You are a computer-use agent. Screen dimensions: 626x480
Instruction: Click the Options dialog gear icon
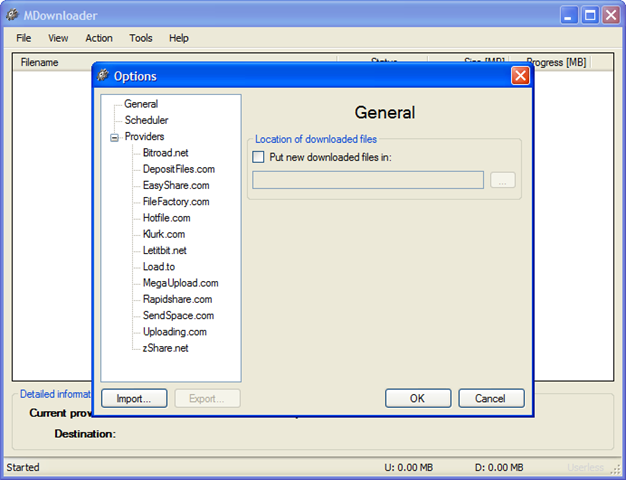[103, 75]
